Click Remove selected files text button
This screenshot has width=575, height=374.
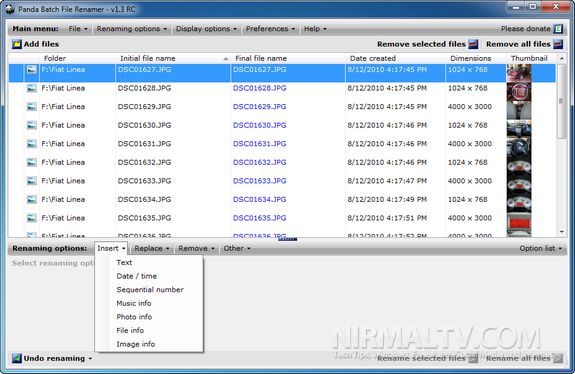(421, 44)
